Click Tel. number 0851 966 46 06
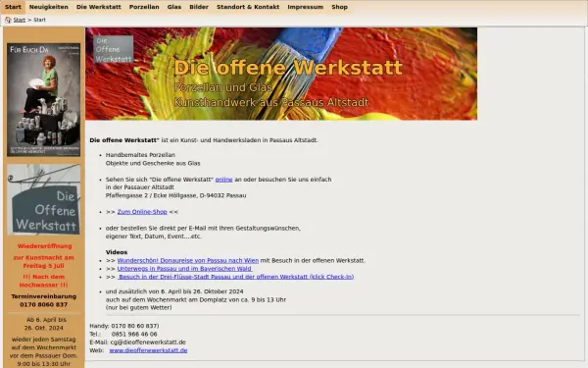This screenshot has height=368, width=588. pos(134,334)
